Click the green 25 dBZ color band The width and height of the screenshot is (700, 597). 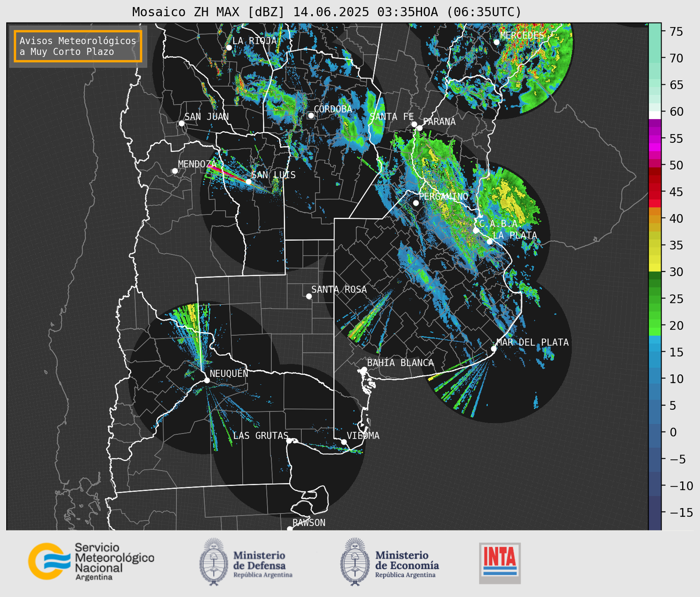655,299
